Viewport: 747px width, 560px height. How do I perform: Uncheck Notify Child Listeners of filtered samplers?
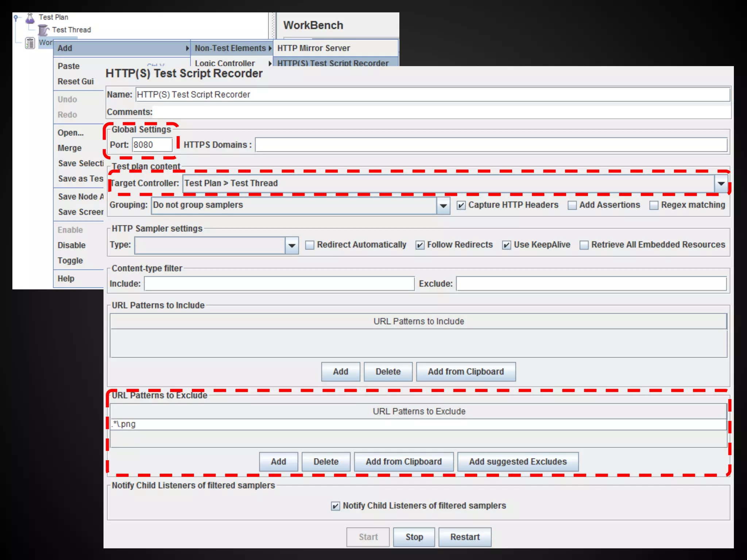click(x=335, y=506)
